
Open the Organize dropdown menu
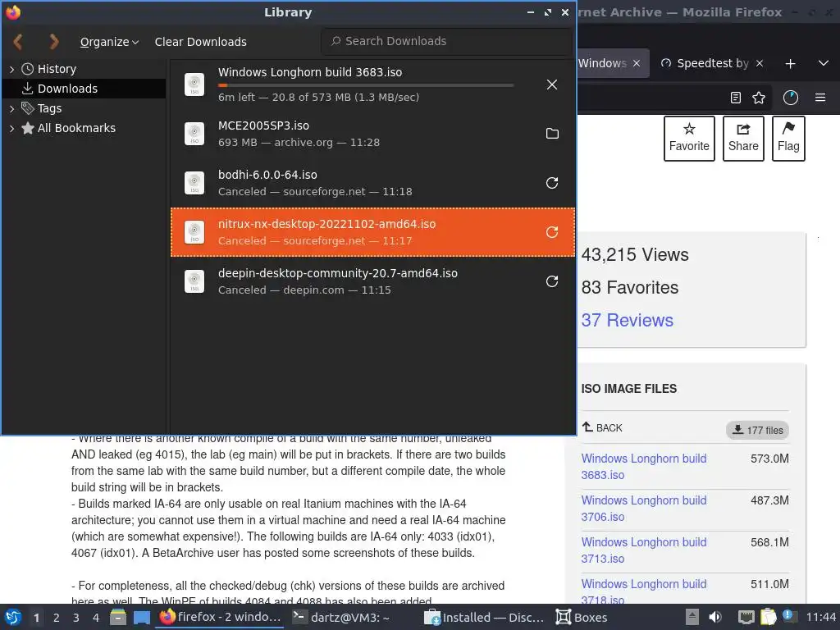coord(109,42)
